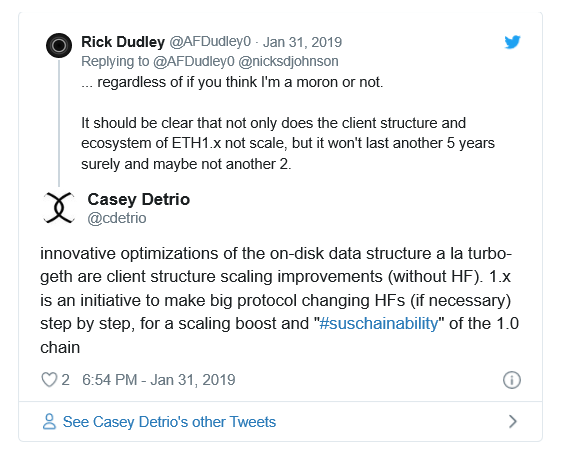Screen dimensions: 561x451
Task: Open the #suschainability hashtag
Action: [379, 324]
